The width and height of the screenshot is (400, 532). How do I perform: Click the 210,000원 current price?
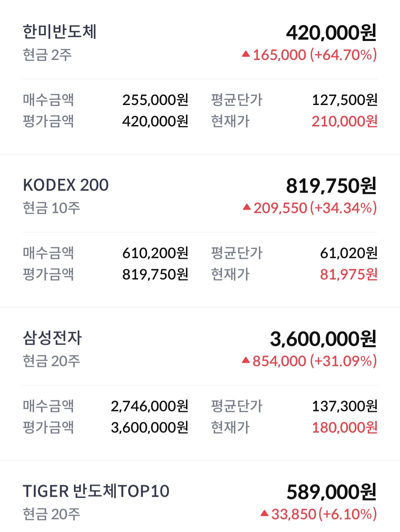[344, 121]
